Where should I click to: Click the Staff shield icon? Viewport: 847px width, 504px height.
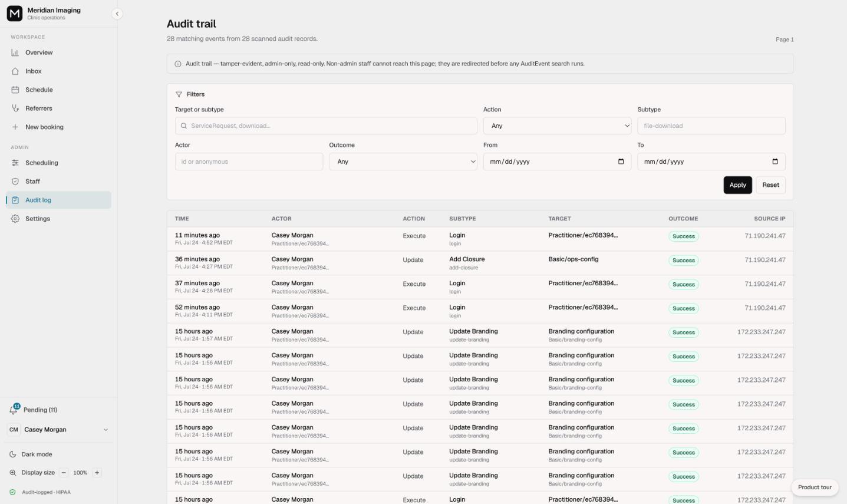(15, 182)
